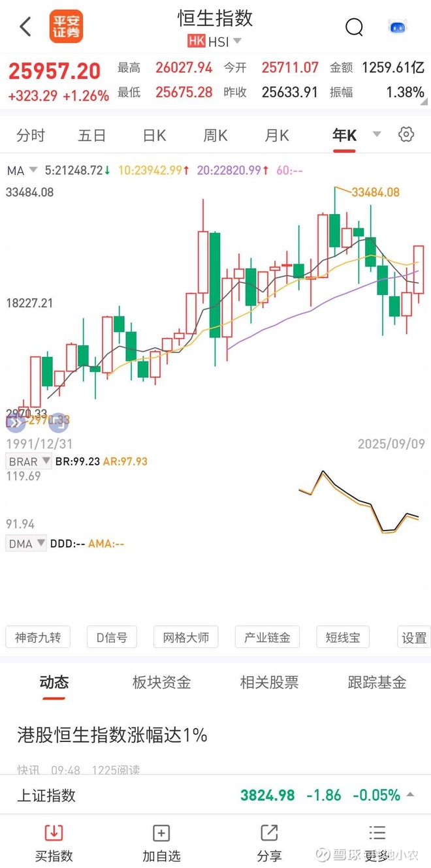This screenshot has width=431, height=868.
Task: Expand the yearly K period dropdown arrow
Action: [x=377, y=134]
